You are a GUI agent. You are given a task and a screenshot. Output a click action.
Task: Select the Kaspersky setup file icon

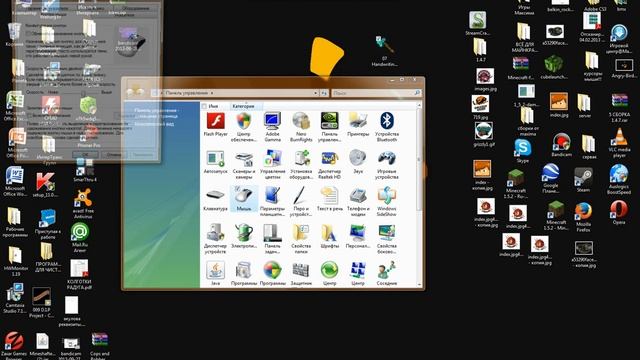click(x=45, y=185)
